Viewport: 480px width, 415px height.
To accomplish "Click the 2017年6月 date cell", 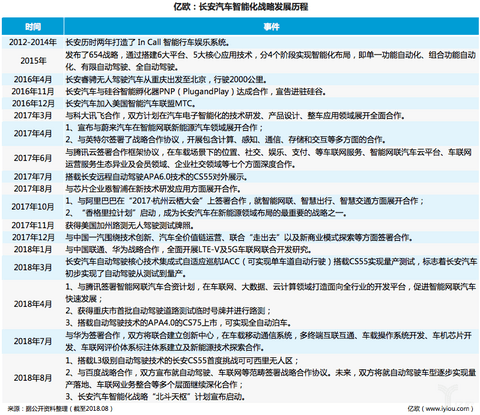I will pyautogui.click(x=33, y=158).
